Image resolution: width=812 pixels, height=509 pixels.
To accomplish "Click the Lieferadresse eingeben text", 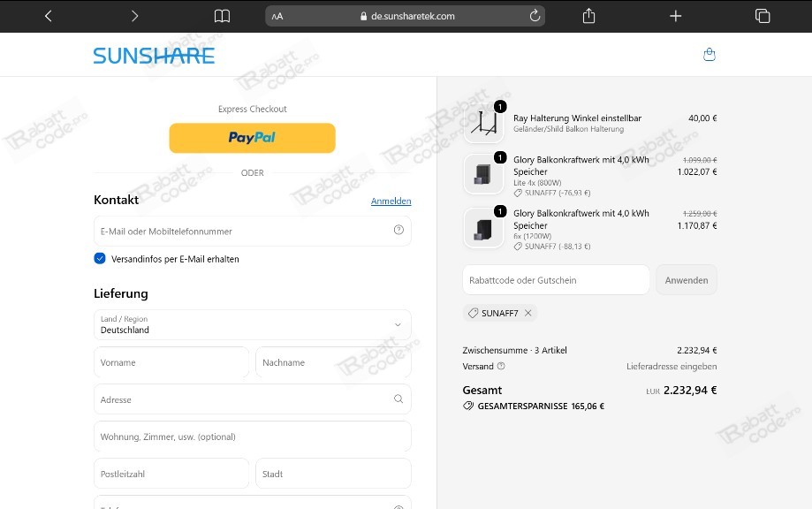I will tap(672, 366).
